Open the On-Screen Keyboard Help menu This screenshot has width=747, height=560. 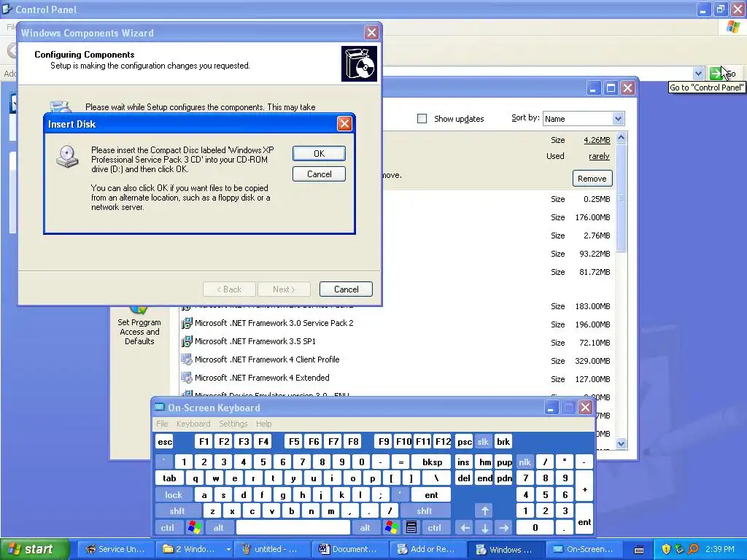coord(263,424)
